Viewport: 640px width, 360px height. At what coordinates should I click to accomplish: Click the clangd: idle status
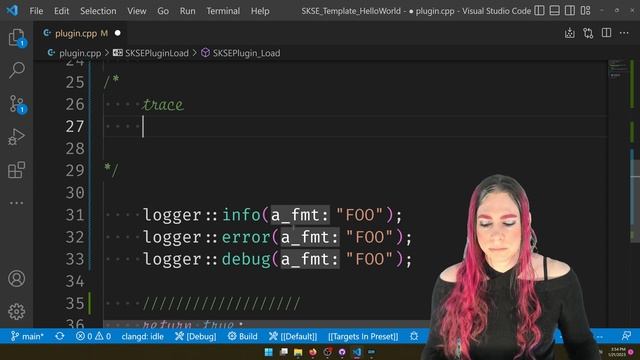coord(142,336)
